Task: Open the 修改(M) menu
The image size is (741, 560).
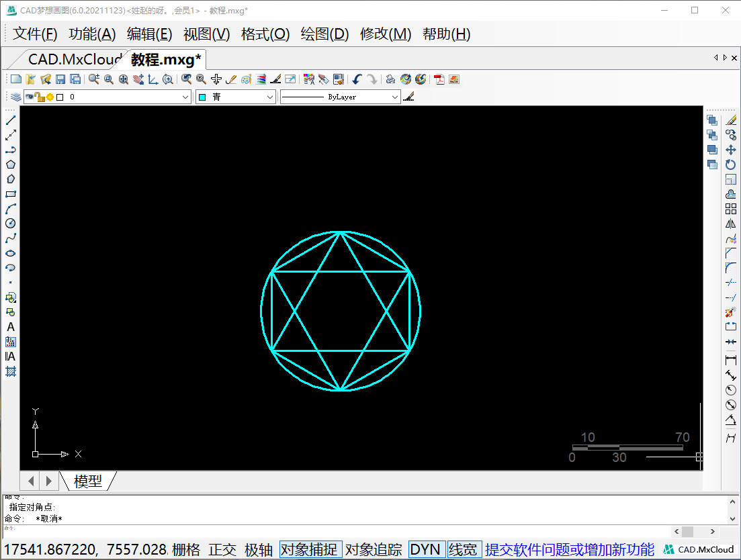Action: (x=386, y=34)
